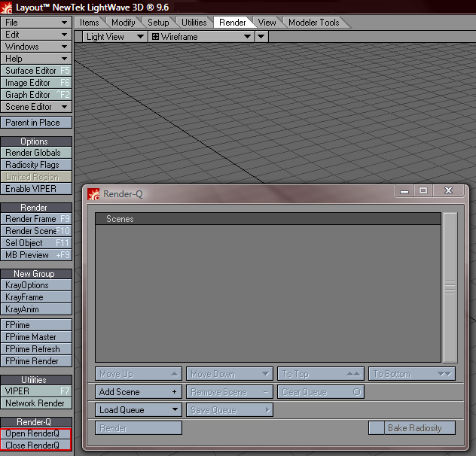
Task: Toggle Enable VIPER
Action: coord(36,189)
